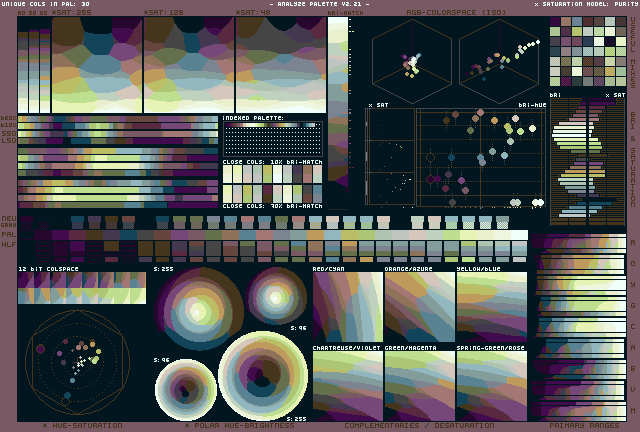Click the SAT:255 voronoi color panel

click(80, 60)
